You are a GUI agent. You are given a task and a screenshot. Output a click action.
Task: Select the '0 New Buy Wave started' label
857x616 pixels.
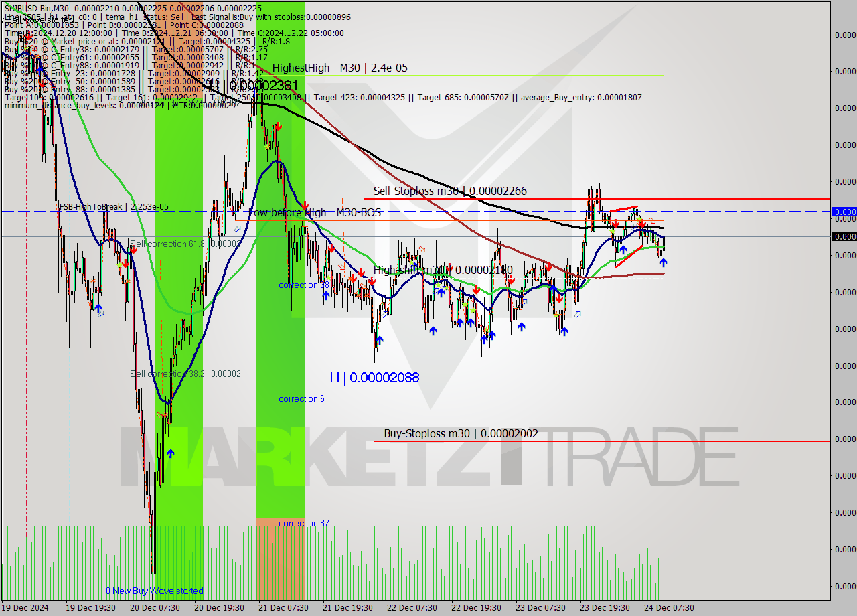tap(155, 591)
